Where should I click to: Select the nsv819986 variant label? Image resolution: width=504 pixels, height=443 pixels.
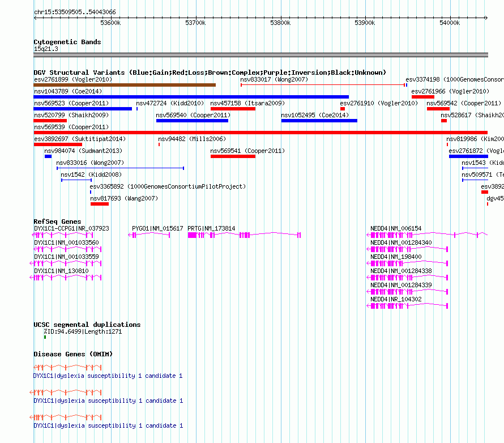475,139
